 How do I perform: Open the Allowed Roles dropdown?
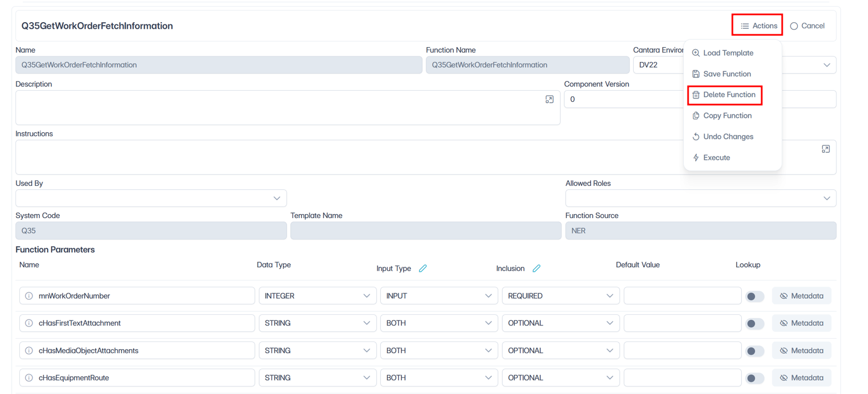tap(701, 198)
